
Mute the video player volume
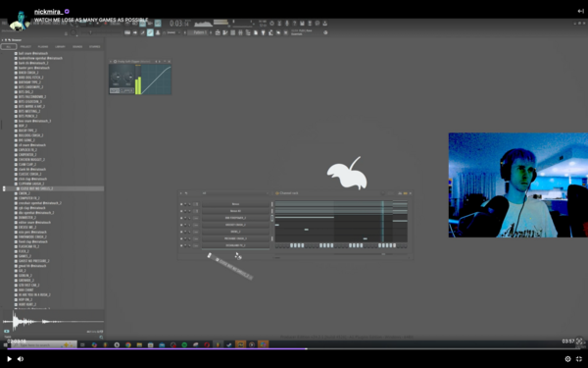[21, 359]
